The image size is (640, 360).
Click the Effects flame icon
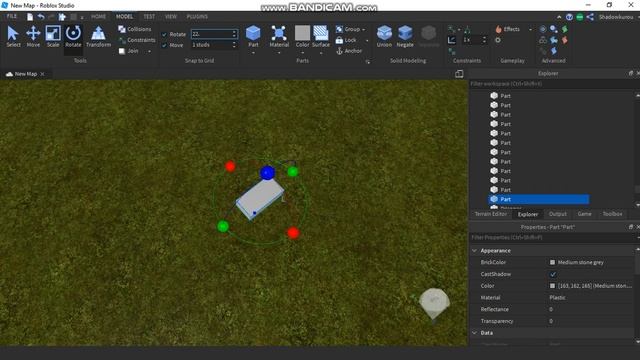tap(498, 29)
